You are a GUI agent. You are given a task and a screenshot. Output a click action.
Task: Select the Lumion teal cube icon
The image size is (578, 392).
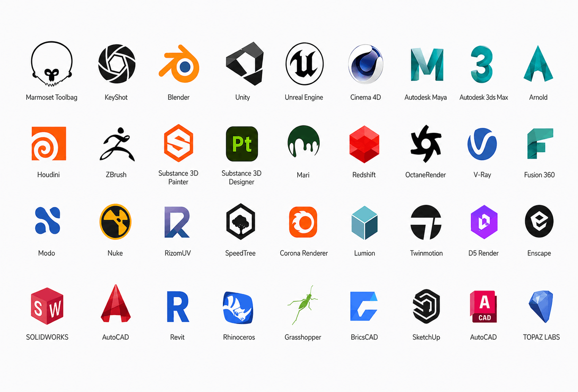click(x=365, y=223)
